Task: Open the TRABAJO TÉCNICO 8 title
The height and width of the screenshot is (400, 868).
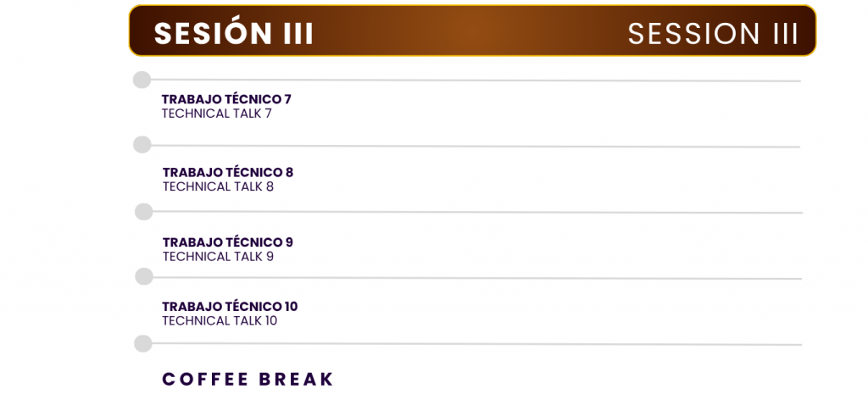Action: tap(227, 172)
